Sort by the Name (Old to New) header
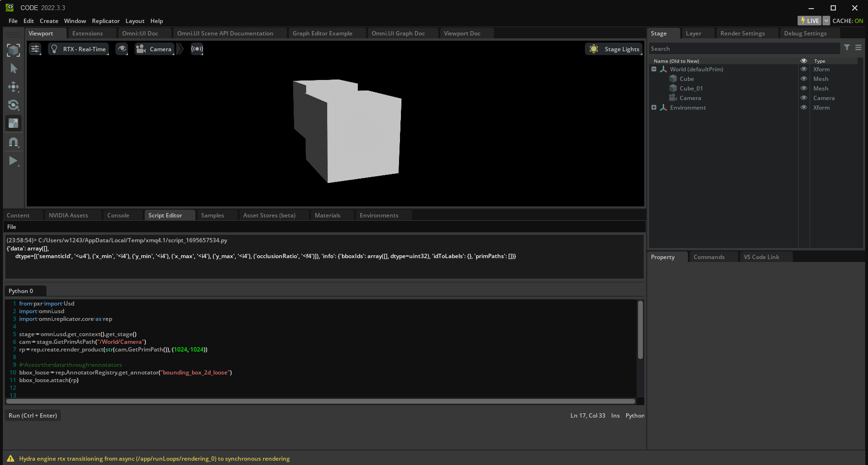The height and width of the screenshot is (465, 868). pos(676,61)
